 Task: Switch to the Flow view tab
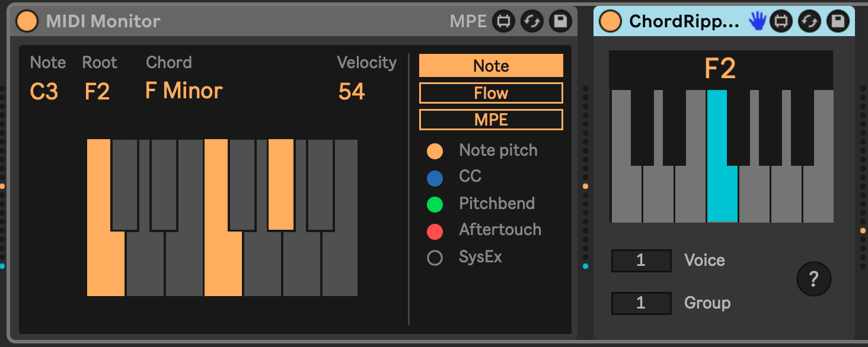(491, 93)
